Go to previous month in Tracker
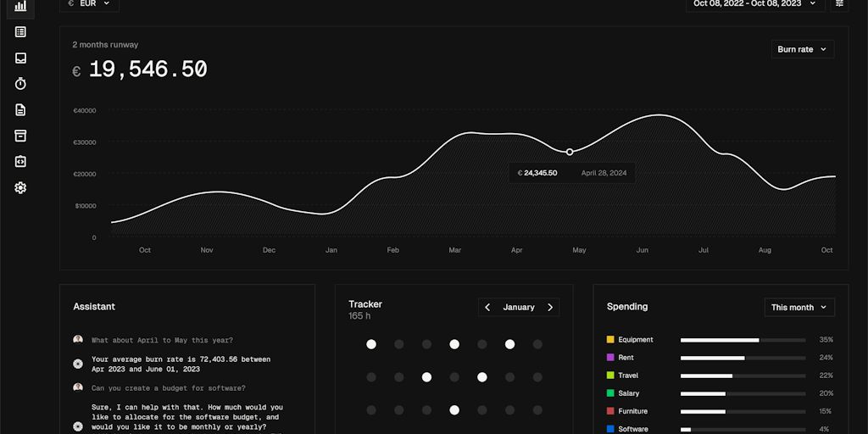The width and height of the screenshot is (868, 434). (x=487, y=307)
